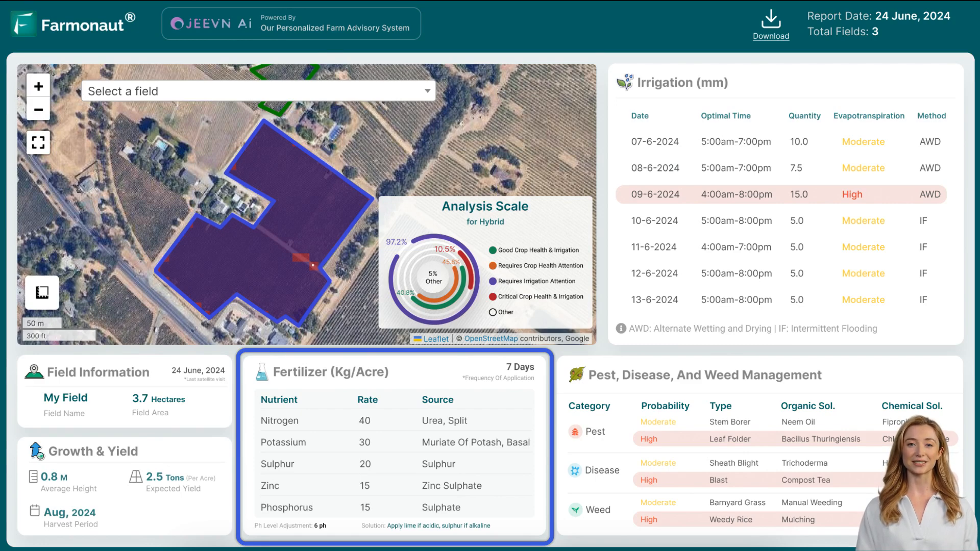The image size is (980, 551).
Task: Click the Irrigation water drop icon
Action: [625, 82]
